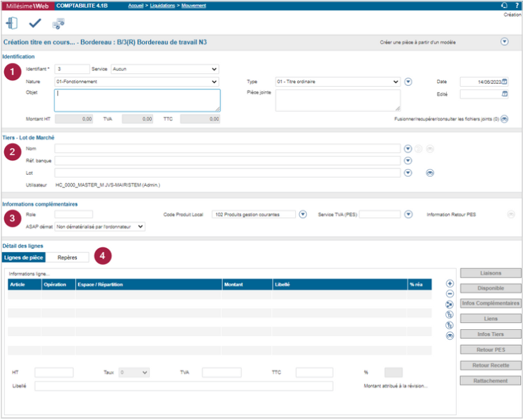Screen dimensions: 523x420
Task: Switch to the Repères tab
Action: click(67, 257)
